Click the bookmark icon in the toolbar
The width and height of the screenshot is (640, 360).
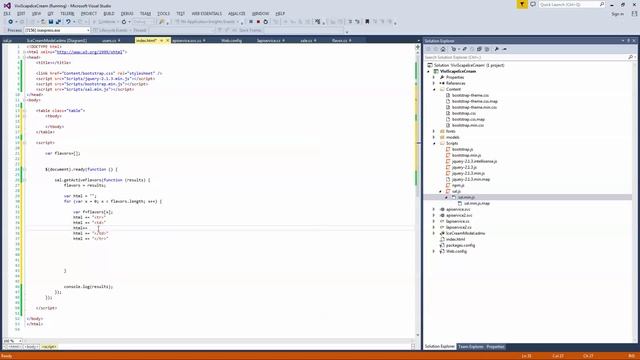[367, 22]
